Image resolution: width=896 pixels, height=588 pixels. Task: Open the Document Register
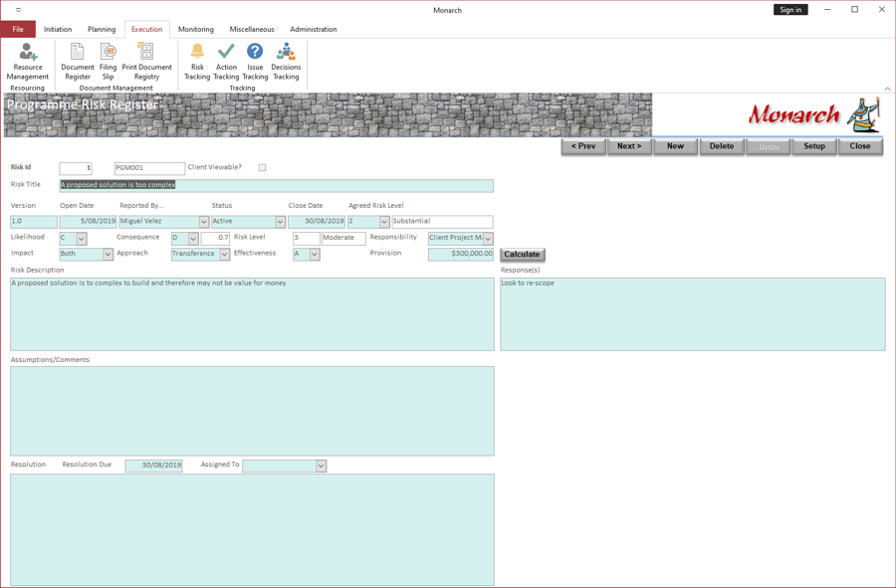point(77,61)
